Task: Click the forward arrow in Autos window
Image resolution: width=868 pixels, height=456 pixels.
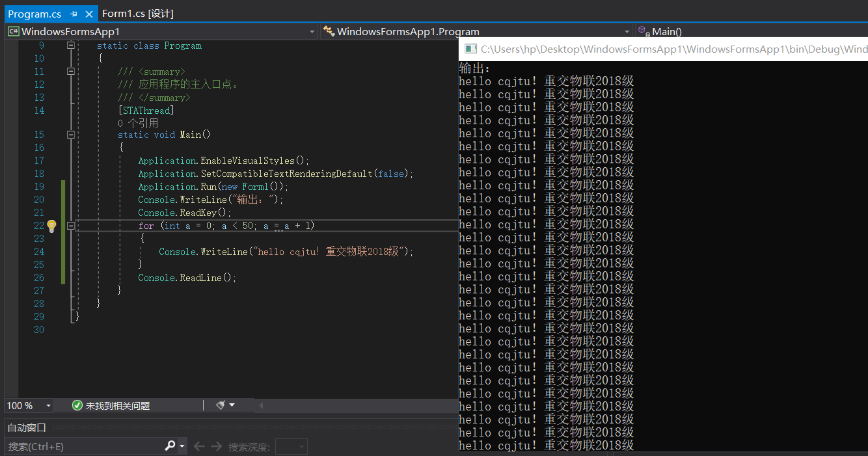Action: pyautogui.click(x=217, y=446)
